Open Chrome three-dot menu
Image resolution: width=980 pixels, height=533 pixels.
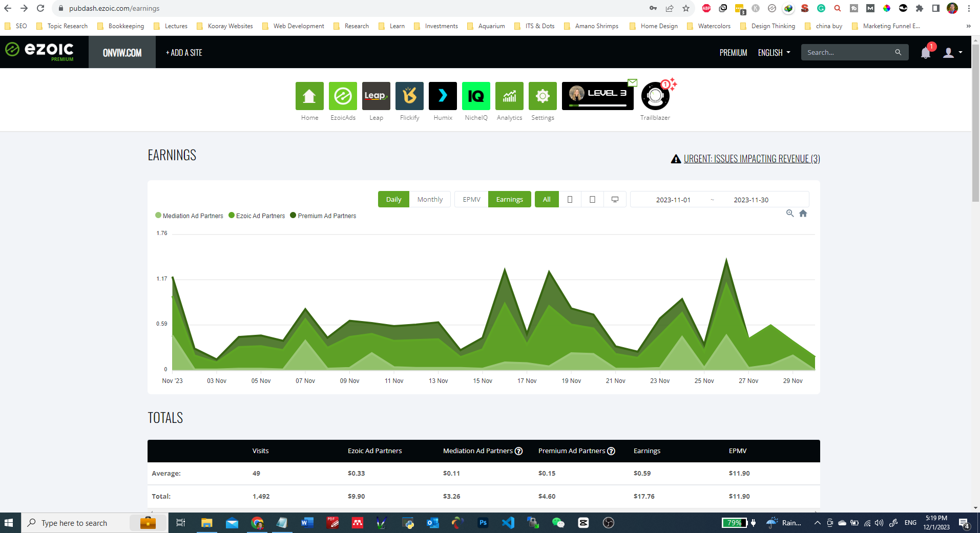(x=969, y=8)
